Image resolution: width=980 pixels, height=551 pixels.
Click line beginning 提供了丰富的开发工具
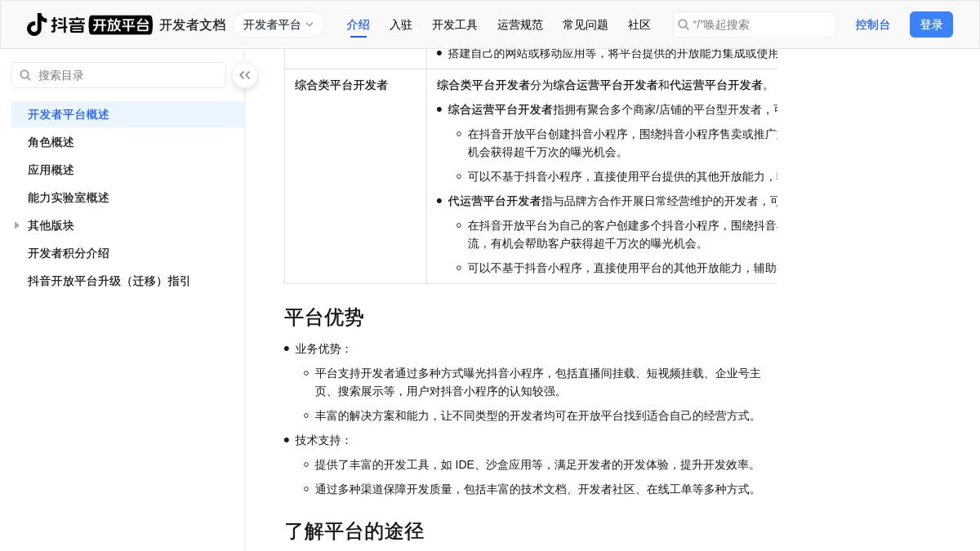537,464
